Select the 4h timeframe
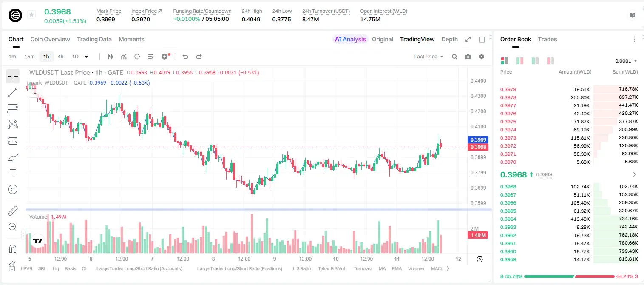Screen dimensions: 644x285 61,57
